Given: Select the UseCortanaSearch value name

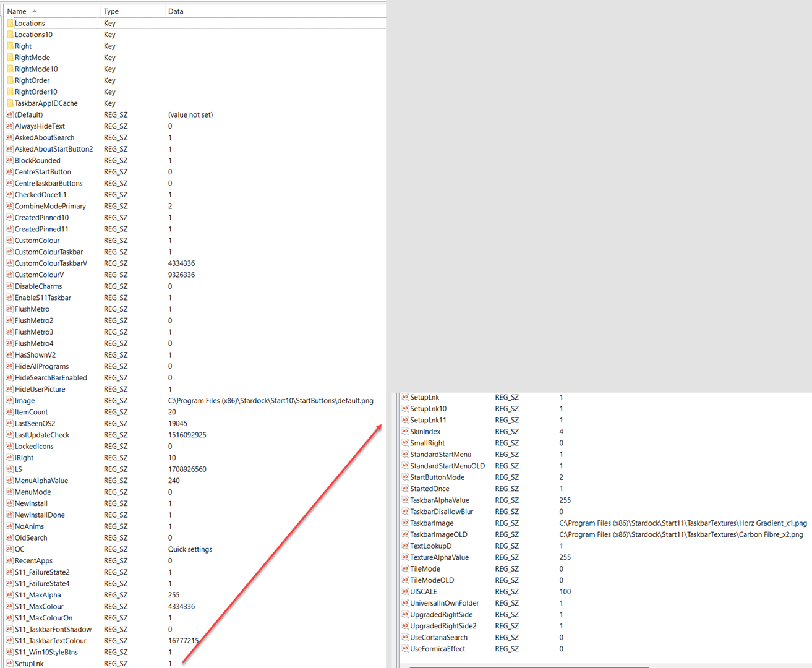Looking at the screenshot, I should point(439,638).
